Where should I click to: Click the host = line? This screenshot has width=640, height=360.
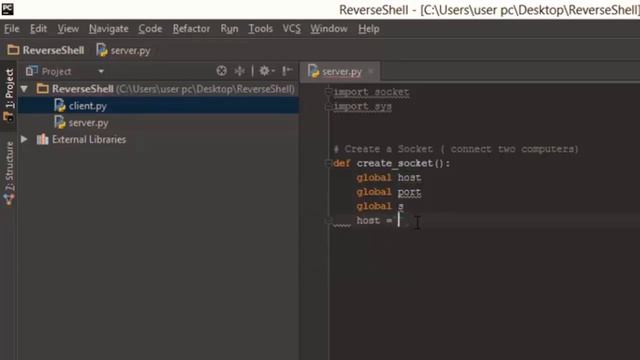point(374,220)
